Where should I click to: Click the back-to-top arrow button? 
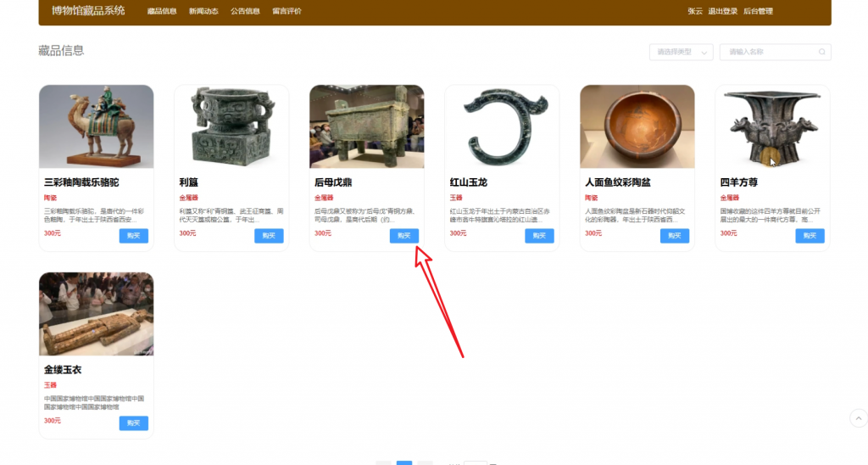click(858, 418)
